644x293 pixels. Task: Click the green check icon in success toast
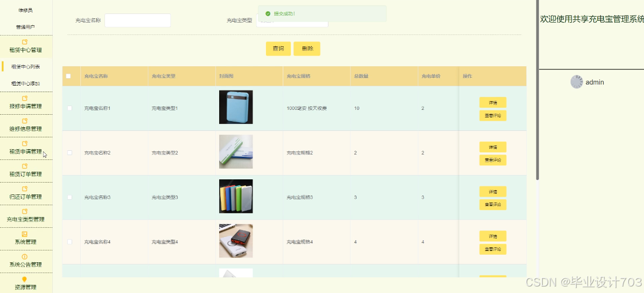(x=268, y=13)
